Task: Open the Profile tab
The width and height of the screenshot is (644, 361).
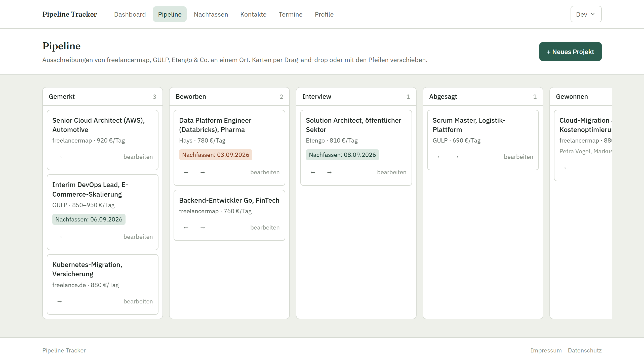Action: point(324,14)
